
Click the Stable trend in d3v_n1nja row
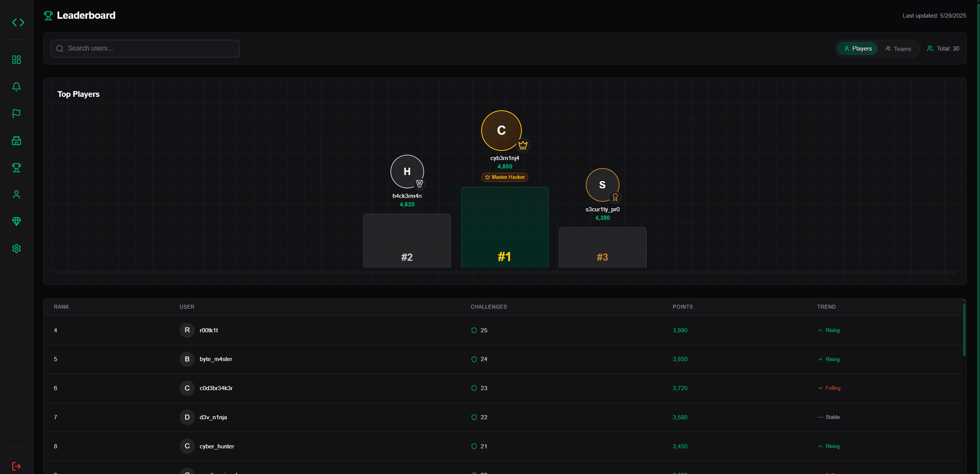[829, 417]
